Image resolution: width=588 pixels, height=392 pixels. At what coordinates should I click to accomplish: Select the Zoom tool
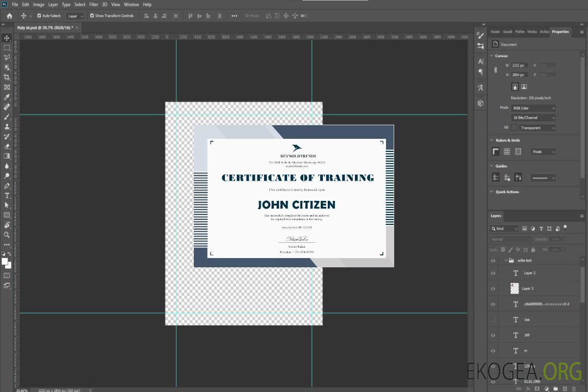(7, 235)
